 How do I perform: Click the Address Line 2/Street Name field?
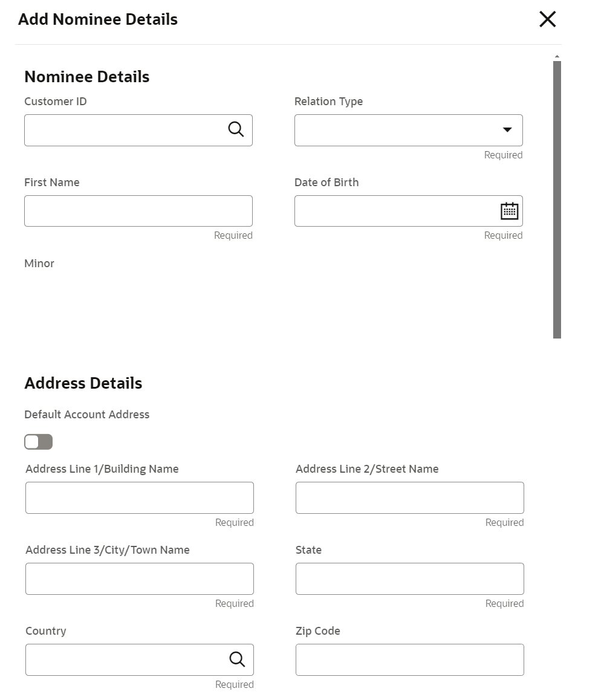[409, 497]
